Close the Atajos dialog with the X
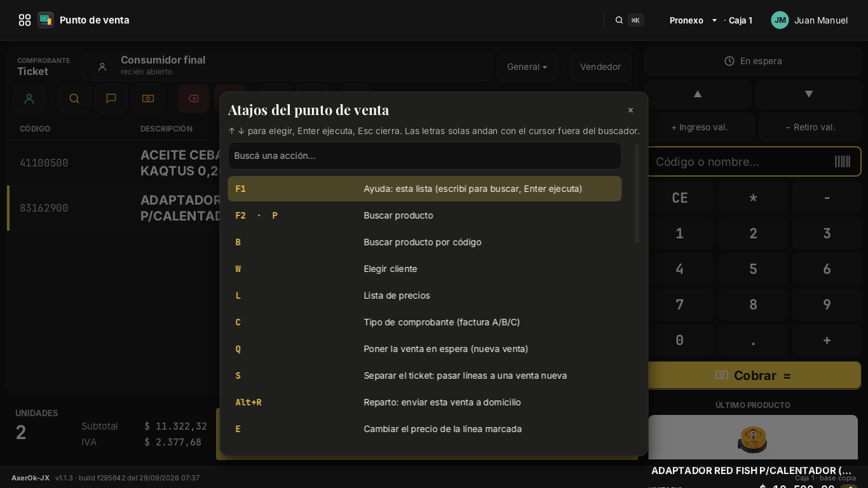 tap(630, 111)
